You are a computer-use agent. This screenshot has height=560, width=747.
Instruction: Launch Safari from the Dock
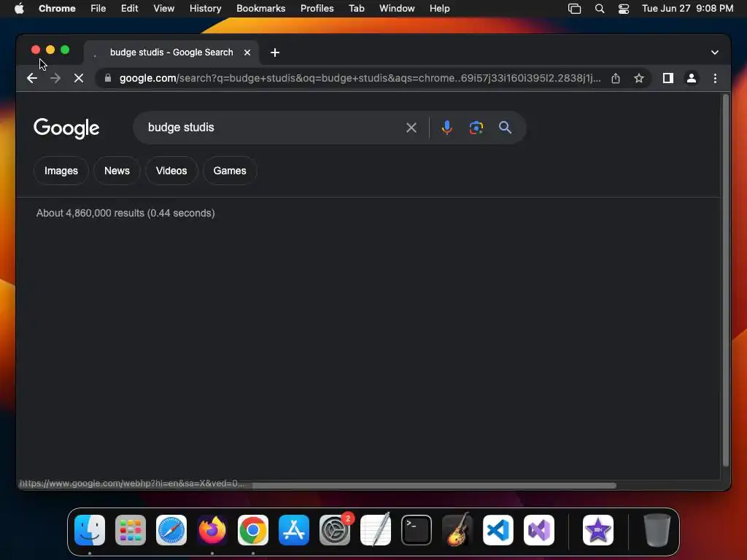pos(171,530)
